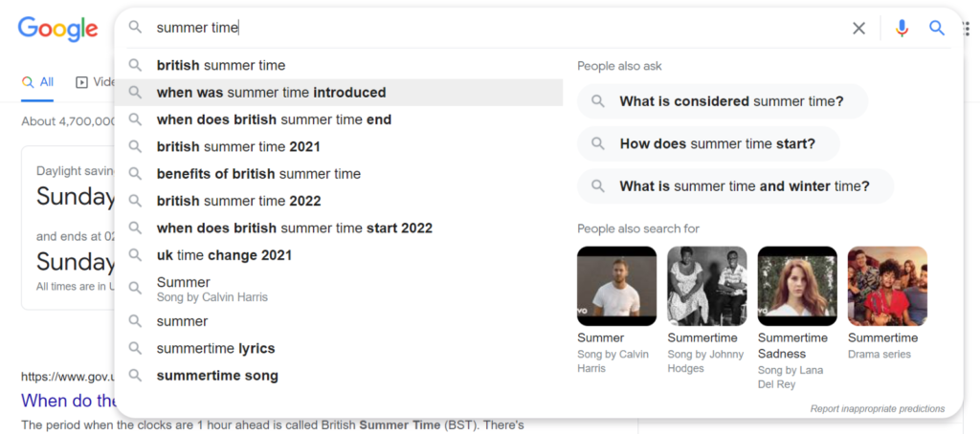Click magnifier icon next to 'How does summer time start?'
The height and width of the screenshot is (434, 980).
click(598, 143)
